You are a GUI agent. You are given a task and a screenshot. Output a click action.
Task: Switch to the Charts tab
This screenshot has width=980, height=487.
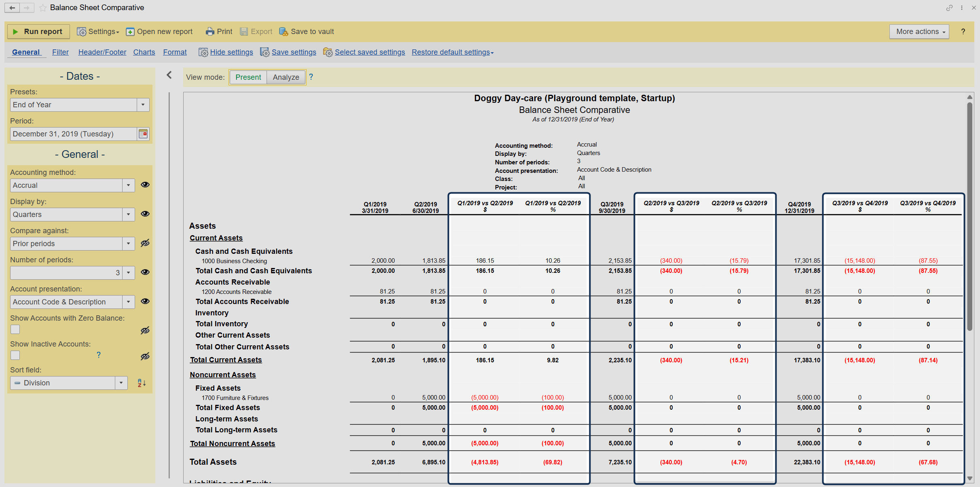pos(144,52)
